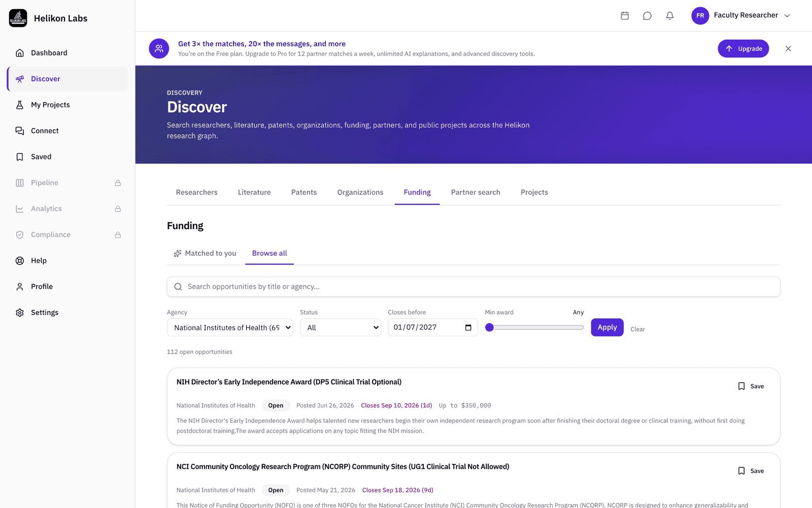Screen dimensions: 812x508
Task: Open the Agency dropdown
Action: pos(230,328)
